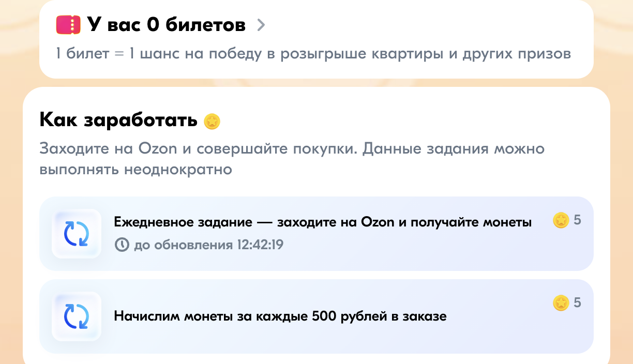The image size is (633, 364).
Task: Click the 'до обновления 12:42:19' countdown text
Action: (x=208, y=245)
